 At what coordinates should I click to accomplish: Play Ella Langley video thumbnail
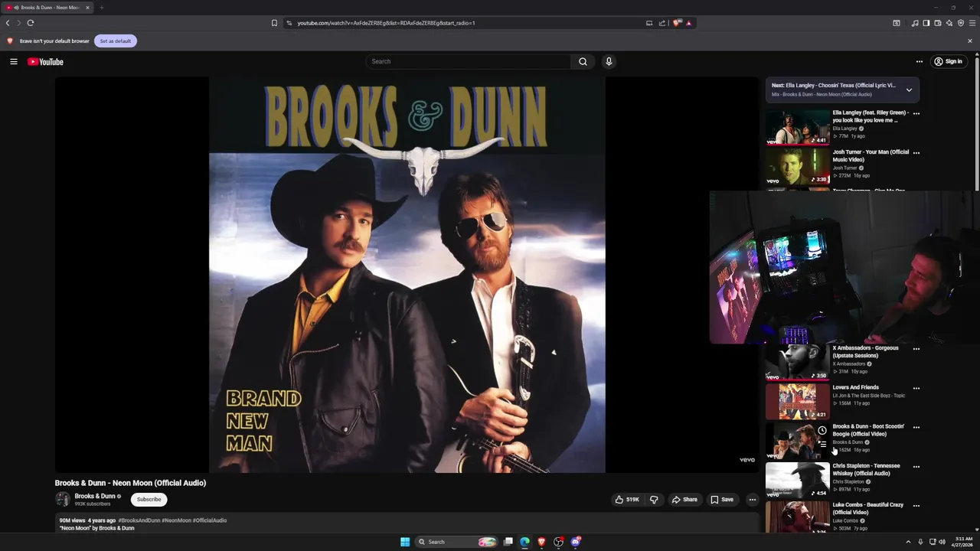tap(797, 127)
